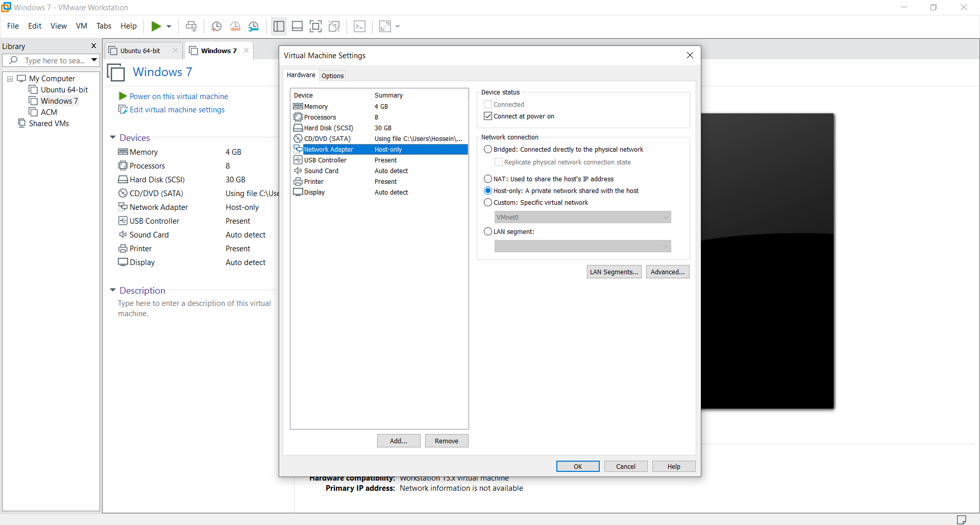Take a snapshot using the clock-plus icon
This screenshot has height=525, width=980.
point(216,27)
